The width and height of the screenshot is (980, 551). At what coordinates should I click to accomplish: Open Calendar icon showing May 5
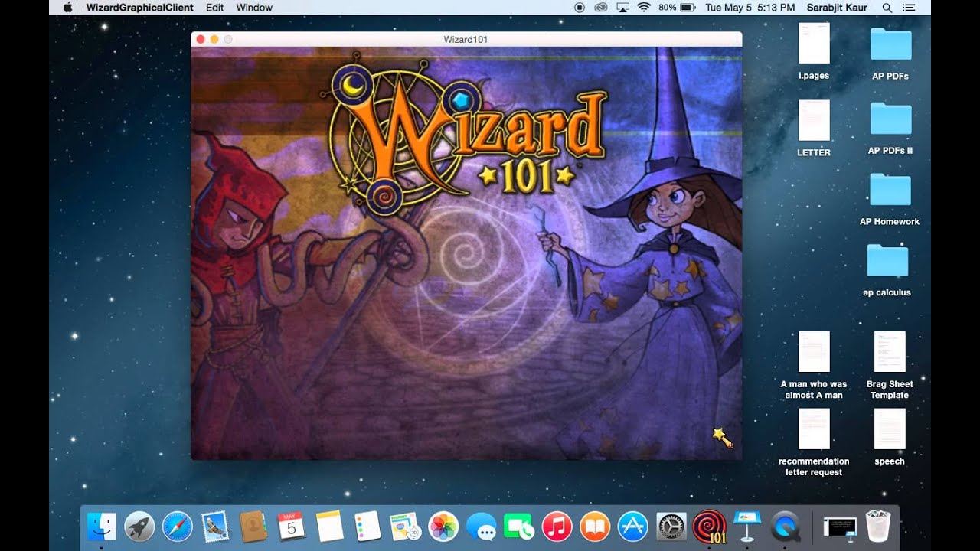[291, 527]
